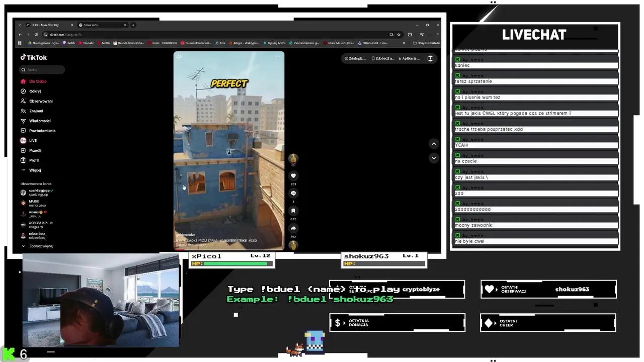Open followed account Ariana
The height and width of the screenshot is (362, 644).
(33, 214)
